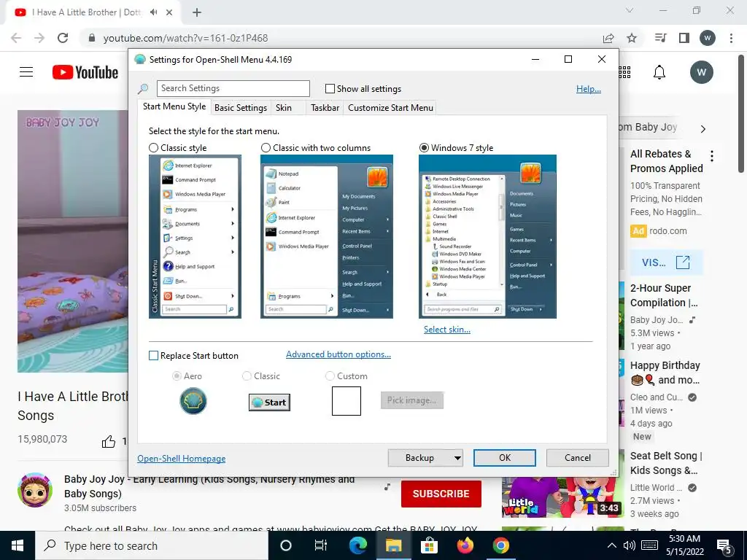Open Task View on taskbar
747x560 pixels.
pyautogui.click(x=321, y=545)
